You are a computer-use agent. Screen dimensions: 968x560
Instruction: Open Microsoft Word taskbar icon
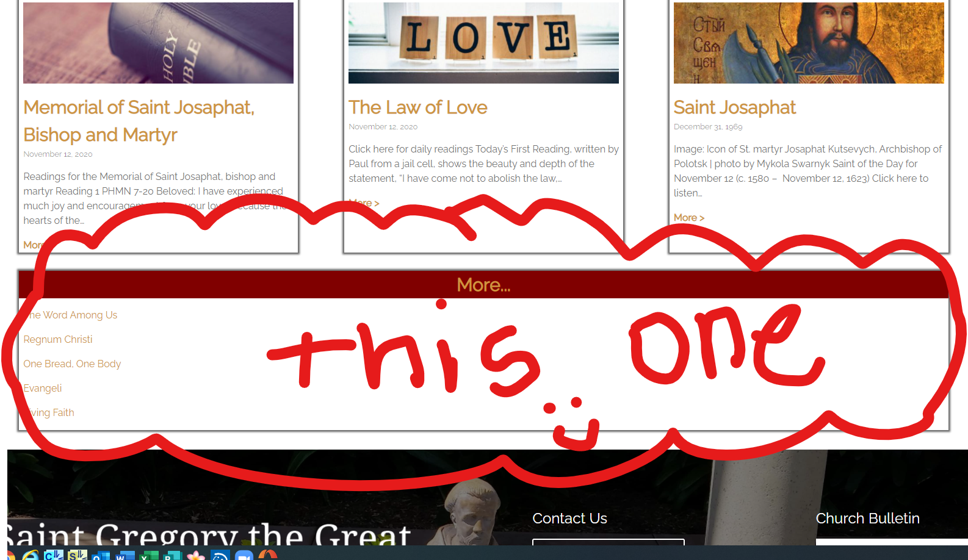pos(125,555)
